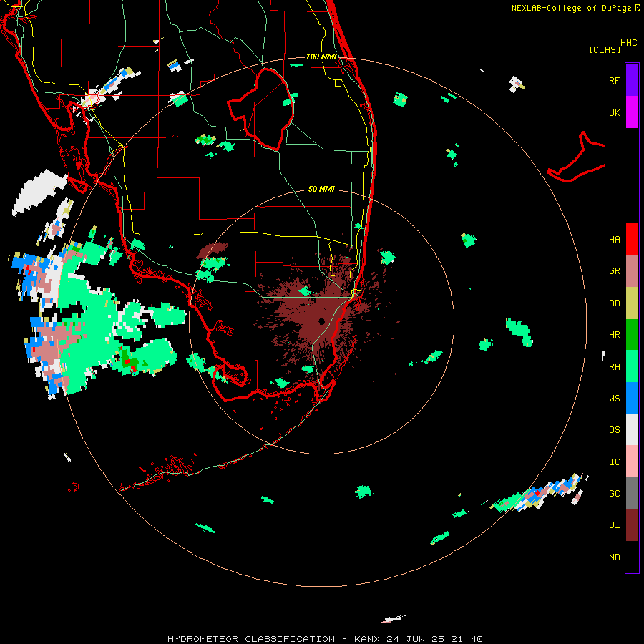The image size is (644, 644).
Task: Click the HA red legend swatch
Action: [x=632, y=239]
